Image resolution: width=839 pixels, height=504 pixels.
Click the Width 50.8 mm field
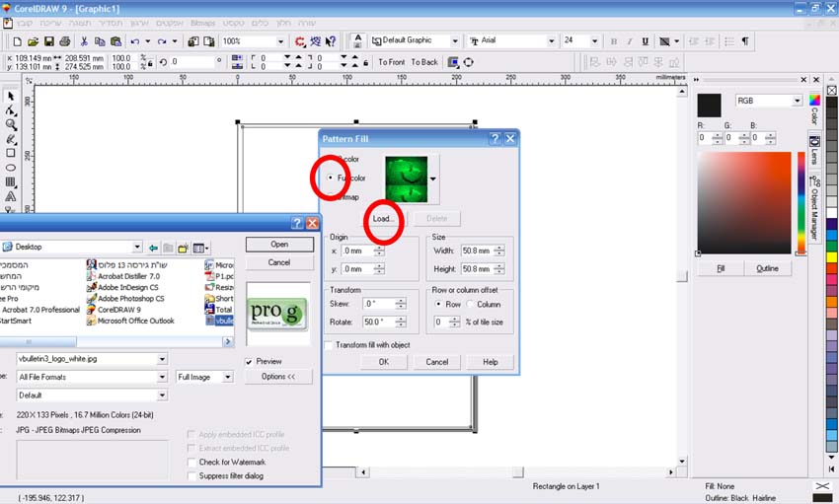tap(477, 251)
